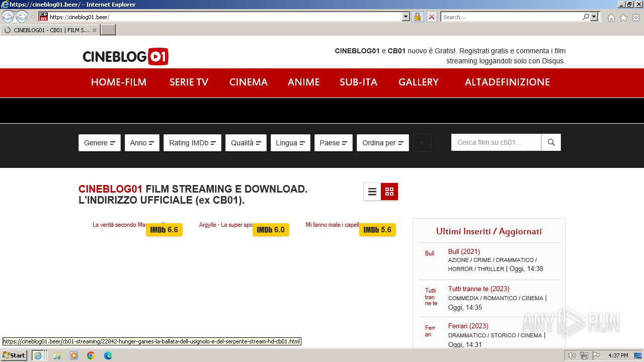
Task: Open the Paese filter dropdown
Action: (334, 143)
